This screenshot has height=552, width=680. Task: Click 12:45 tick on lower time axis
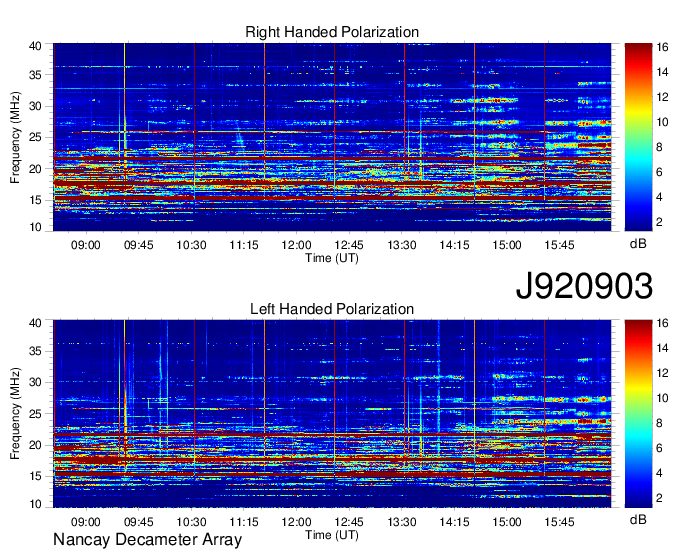click(349, 522)
